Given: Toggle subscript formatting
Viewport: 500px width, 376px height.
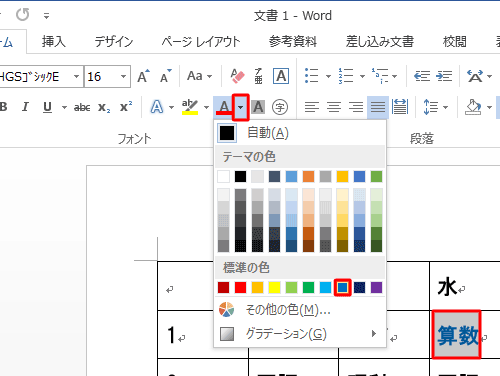Looking at the screenshot, I should coord(104,107).
